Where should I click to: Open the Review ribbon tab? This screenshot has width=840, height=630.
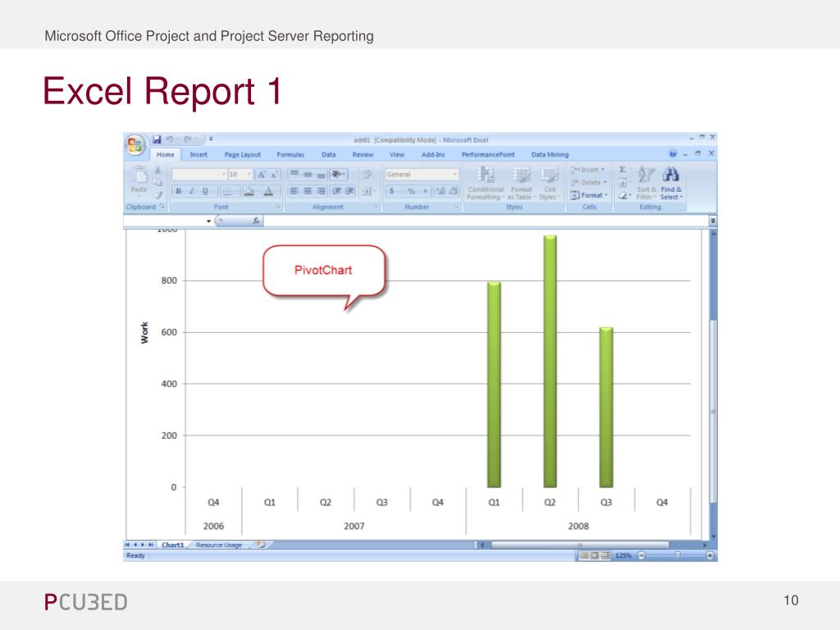(363, 155)
